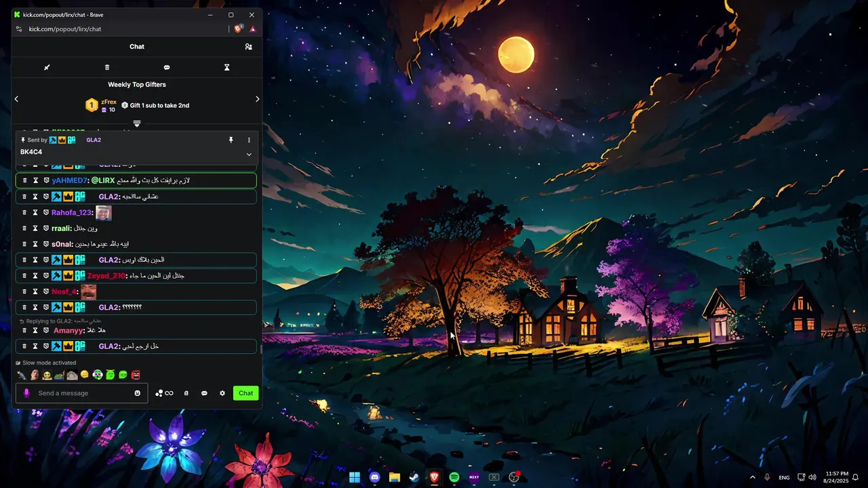The height and width of the screenshot is (488, 868).
Task: Delete rraali's message
Action: coord(25,228)
